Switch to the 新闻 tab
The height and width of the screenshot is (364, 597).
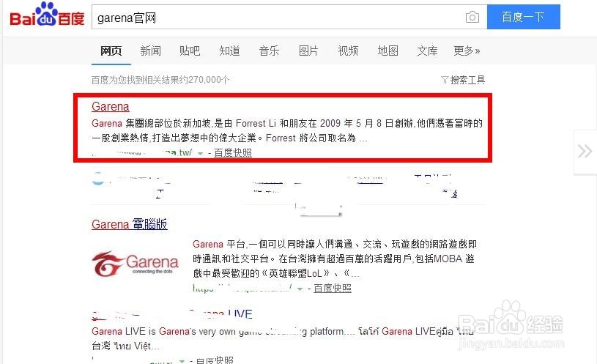(x=150, y=51)
